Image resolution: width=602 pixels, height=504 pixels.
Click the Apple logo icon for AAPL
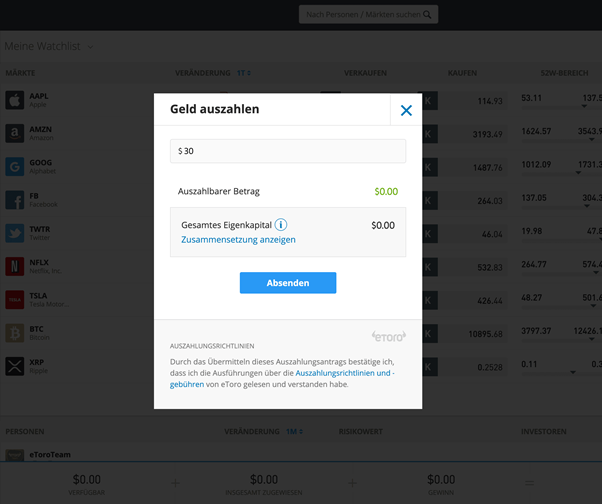coord(15,100)
